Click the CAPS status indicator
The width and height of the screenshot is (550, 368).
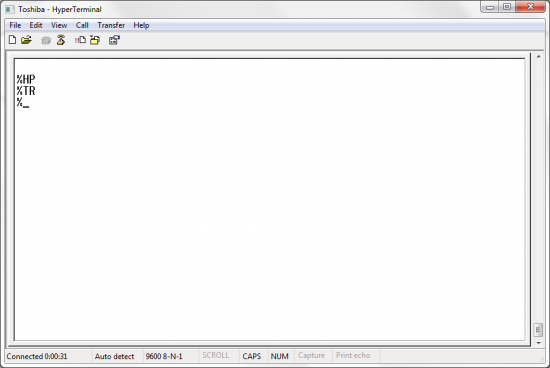click(x=251, y=356)
